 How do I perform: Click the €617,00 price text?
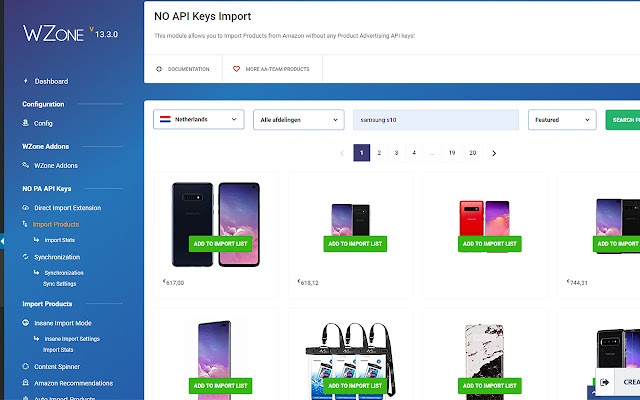pos(173,282)
